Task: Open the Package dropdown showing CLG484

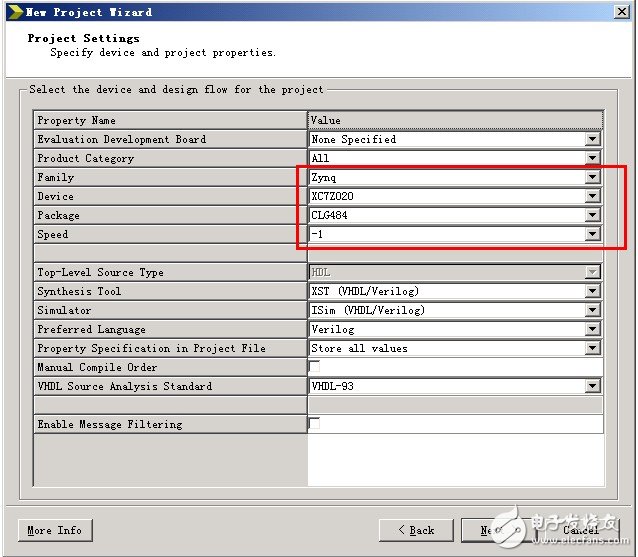Action: 593,216
